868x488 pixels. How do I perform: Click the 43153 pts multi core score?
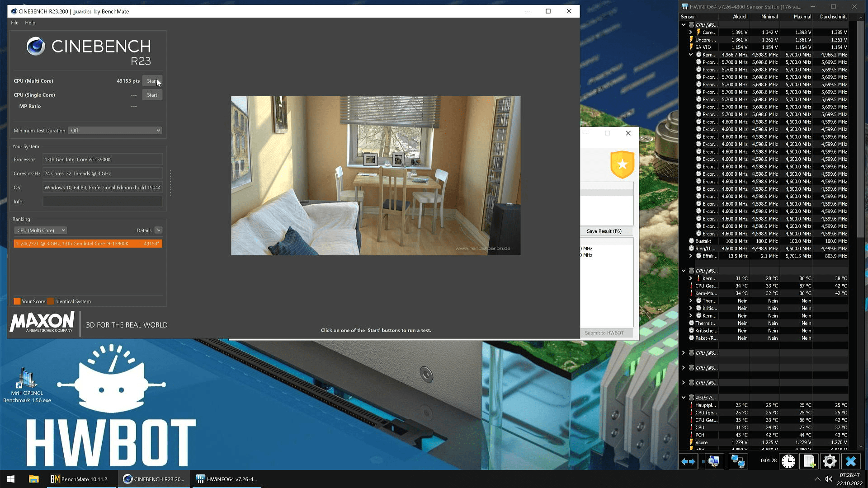(x=128, y=81)
